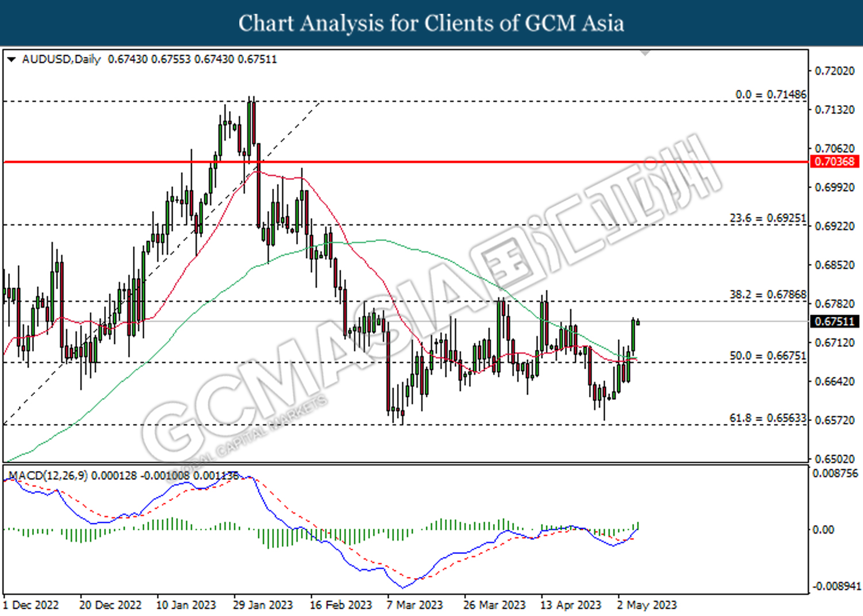Click the 26 Mar 2023 date label

coord(494,605)
